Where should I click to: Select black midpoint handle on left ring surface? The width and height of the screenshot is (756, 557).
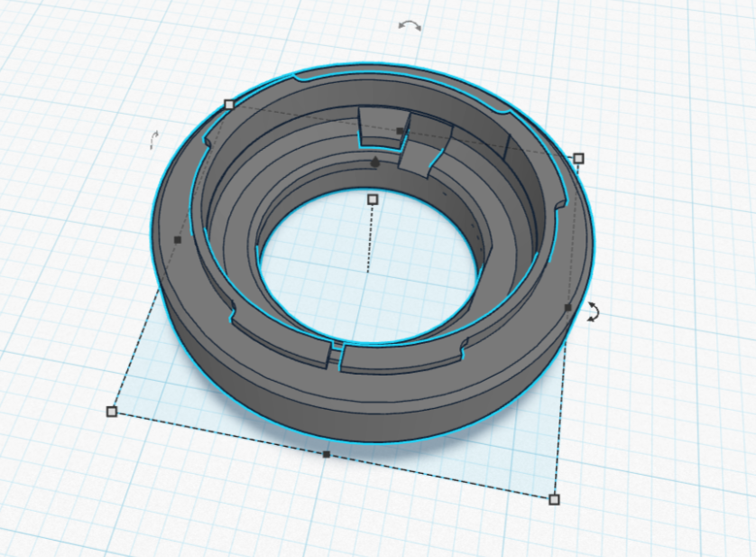point(178,240)
